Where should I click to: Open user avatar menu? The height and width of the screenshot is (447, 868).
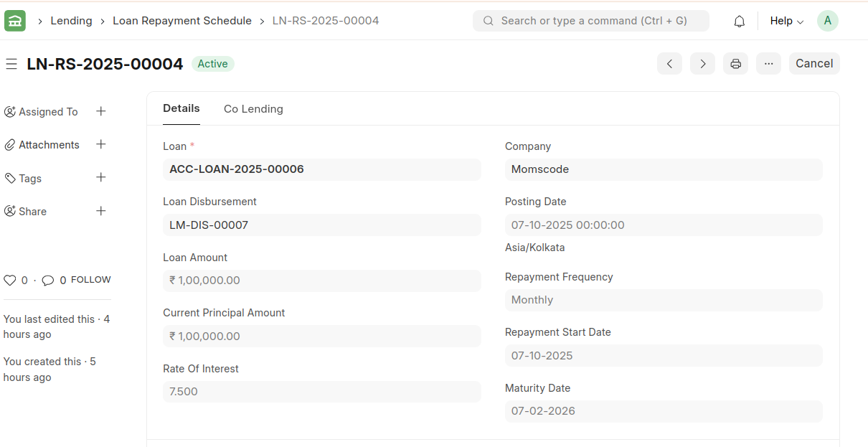pyautogui.click(x=827, y=21)
